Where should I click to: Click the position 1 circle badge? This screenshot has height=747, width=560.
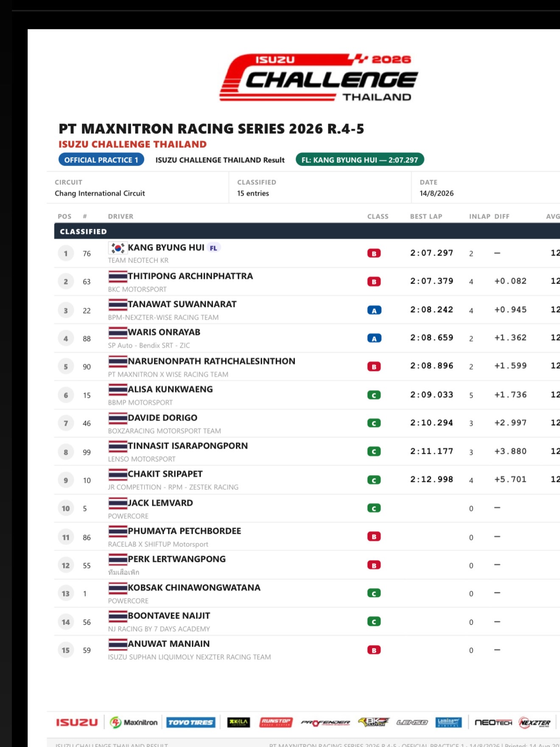coord(66,253)
